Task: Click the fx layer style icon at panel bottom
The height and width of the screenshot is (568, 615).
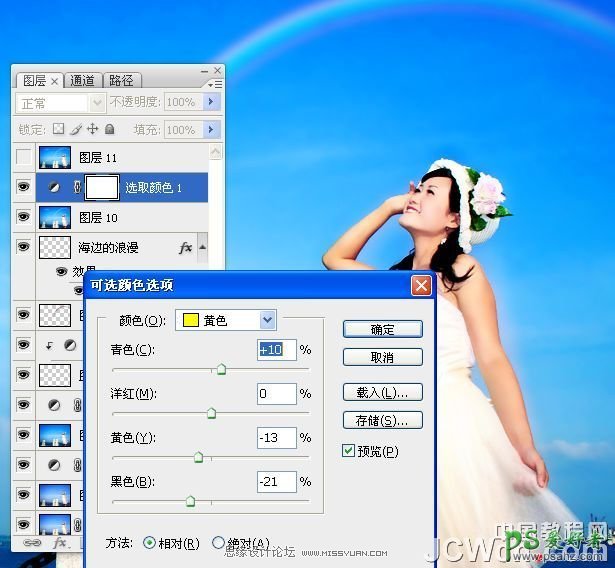Action: (59, 542)
